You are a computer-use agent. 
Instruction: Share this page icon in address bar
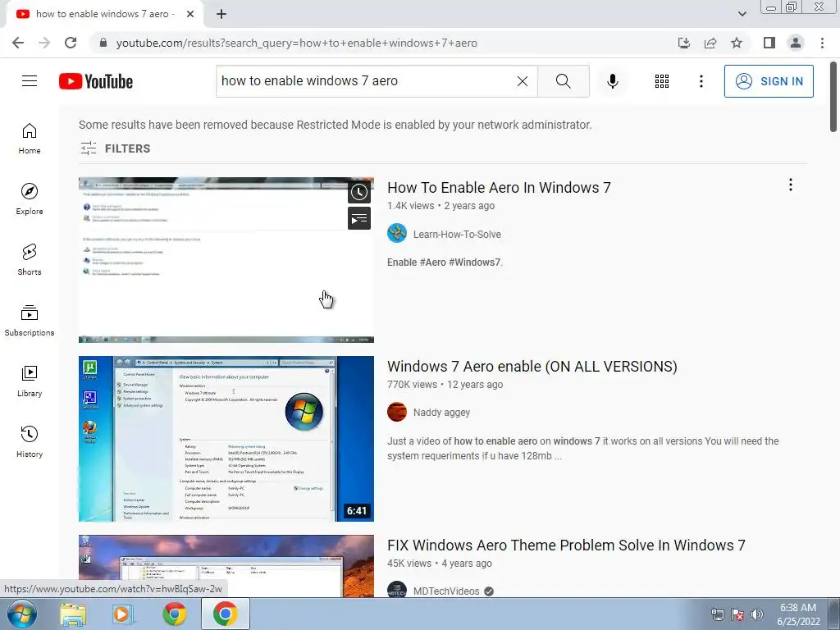(710, 43)
